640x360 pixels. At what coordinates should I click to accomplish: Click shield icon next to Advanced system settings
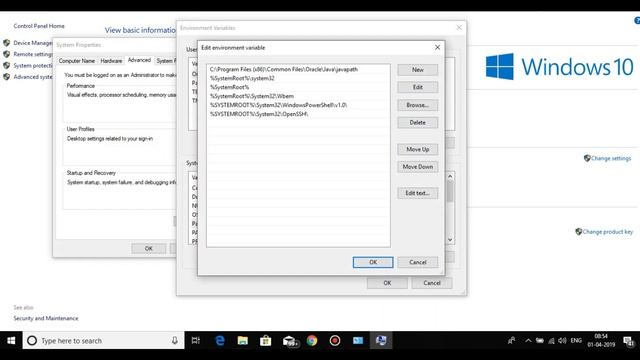click(x=7, y=77)
